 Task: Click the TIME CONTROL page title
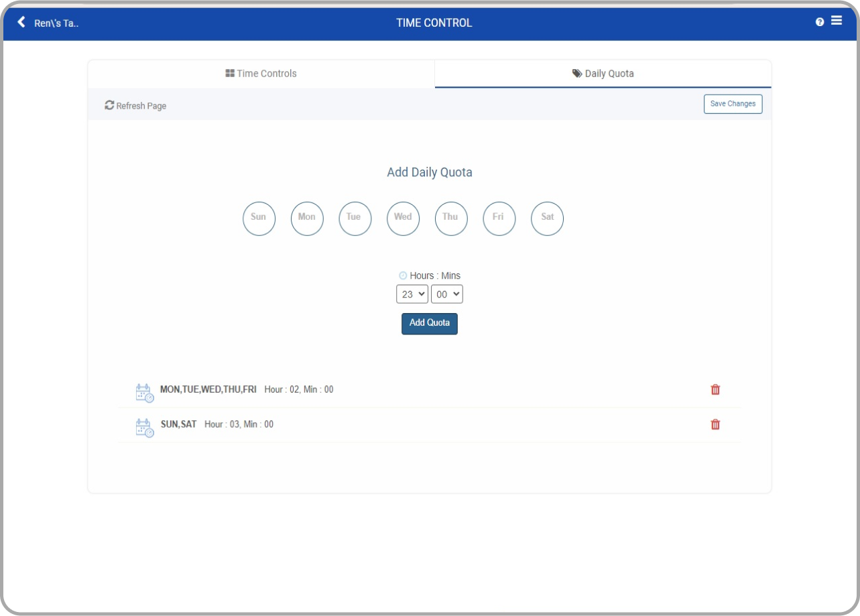click(434, 23)
